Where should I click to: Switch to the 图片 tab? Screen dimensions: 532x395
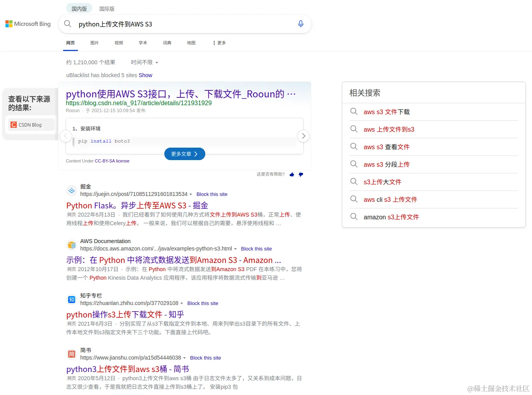coord(94,43)
